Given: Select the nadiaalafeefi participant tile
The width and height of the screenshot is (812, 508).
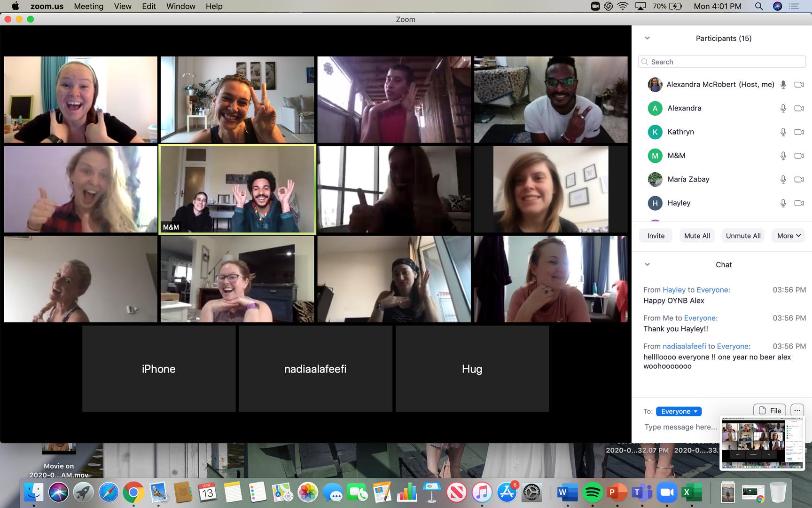Looking at the screenshot, I should click(315, 369).
